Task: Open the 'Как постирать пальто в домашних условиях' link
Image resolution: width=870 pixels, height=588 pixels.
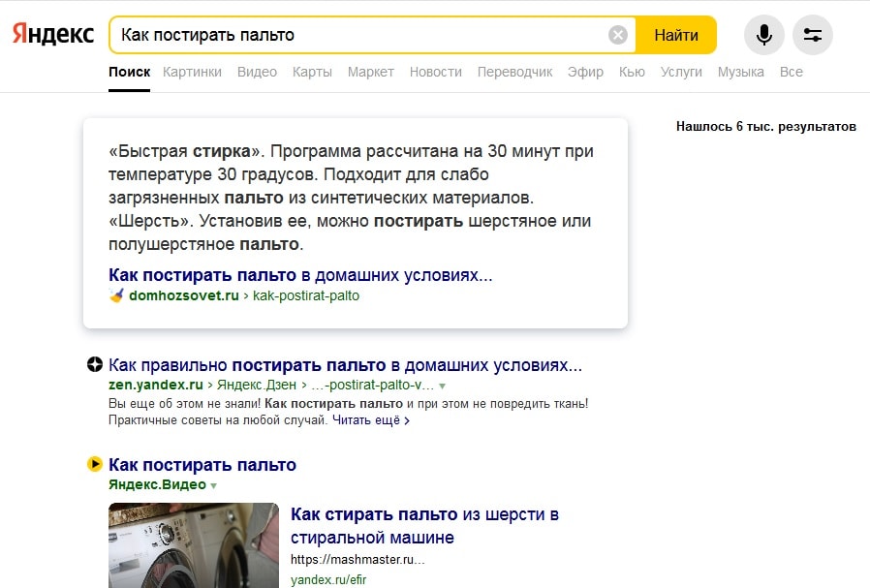Action: tap(300, 274)
